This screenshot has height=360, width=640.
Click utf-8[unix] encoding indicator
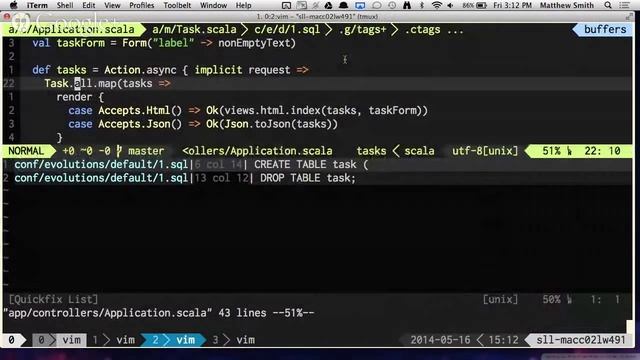coord(485,151)
